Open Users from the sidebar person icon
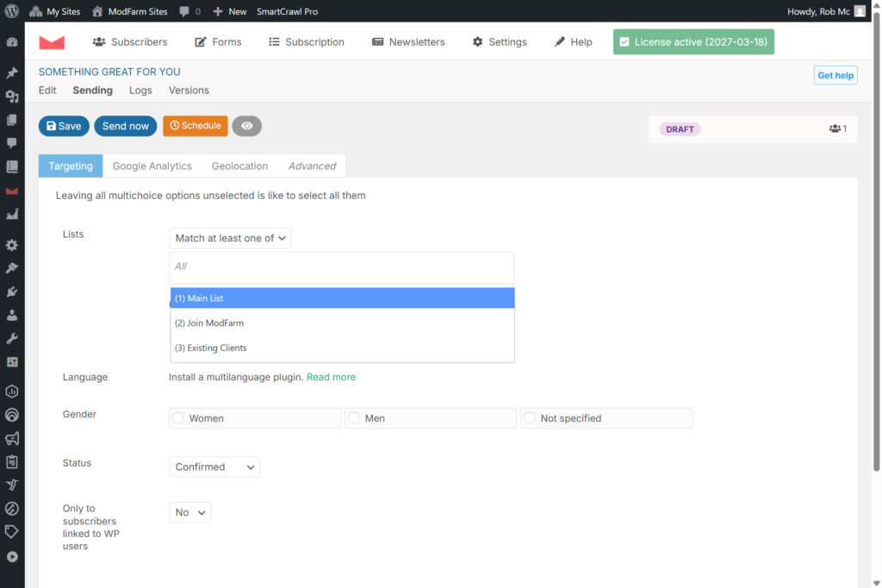The image size is (882, 588). (x=12, y=315)
